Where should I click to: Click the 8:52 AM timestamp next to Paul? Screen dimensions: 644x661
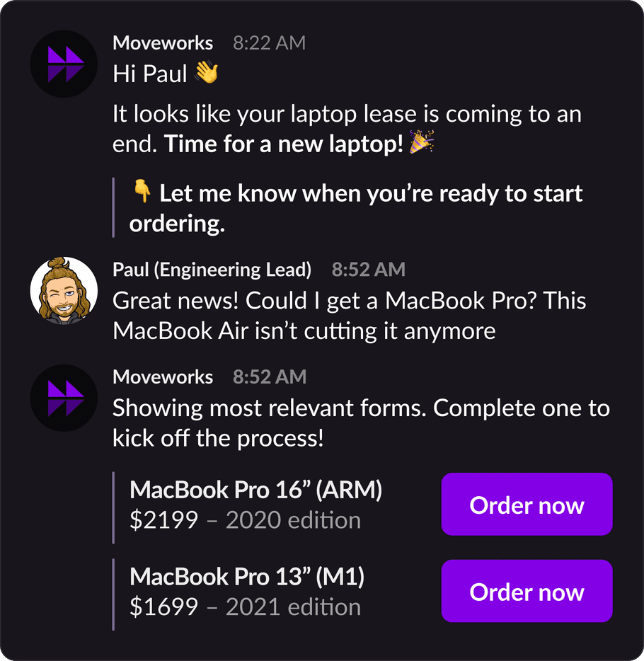(369, 270)
